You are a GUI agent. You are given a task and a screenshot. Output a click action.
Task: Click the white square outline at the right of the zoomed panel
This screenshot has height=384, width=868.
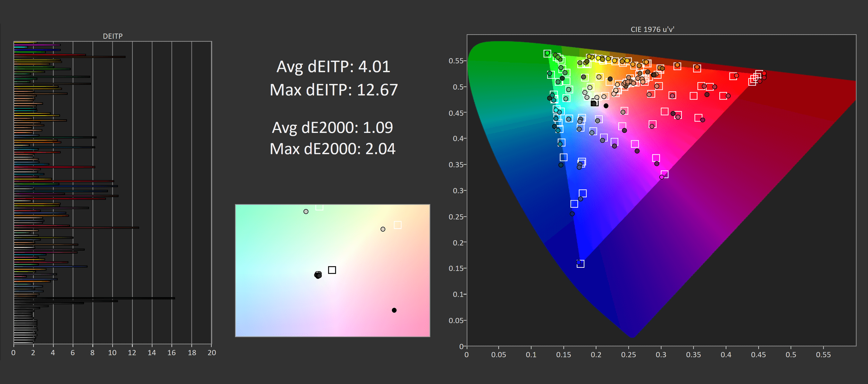[x=398, y=225]
